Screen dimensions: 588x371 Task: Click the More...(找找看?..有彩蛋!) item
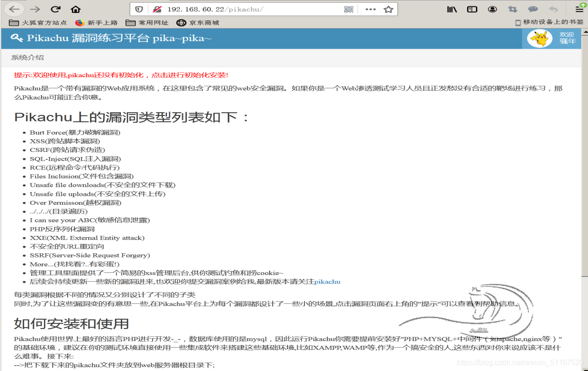pyautogui.click(x=75, y=264)
